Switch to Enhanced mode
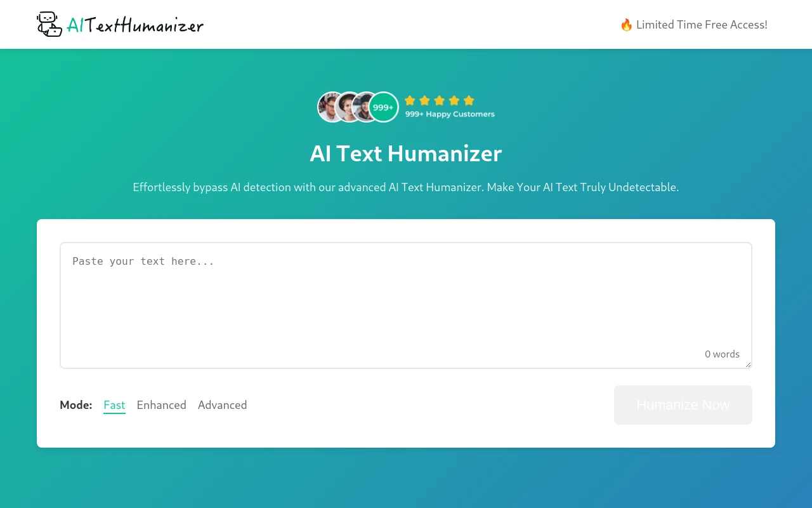 pyautogui.click(x=161, y=404)
